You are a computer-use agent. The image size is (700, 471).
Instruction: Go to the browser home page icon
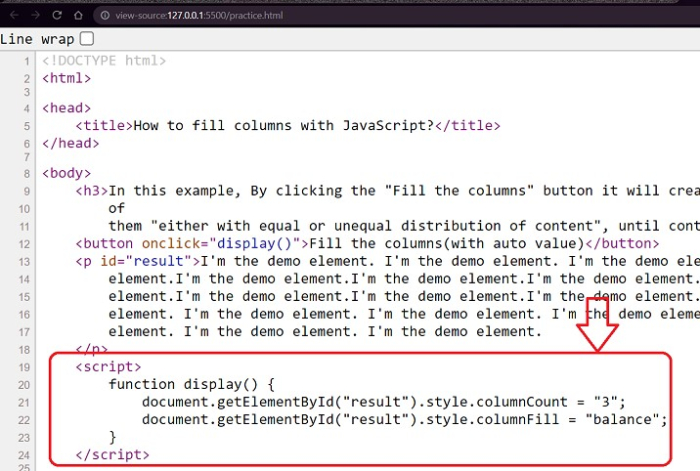(79, 15)
